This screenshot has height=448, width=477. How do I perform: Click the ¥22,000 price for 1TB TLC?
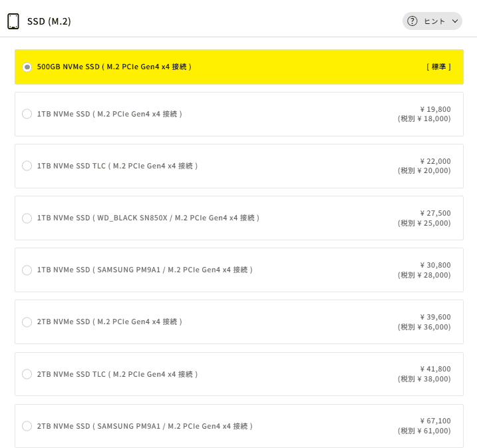[435, 161]
